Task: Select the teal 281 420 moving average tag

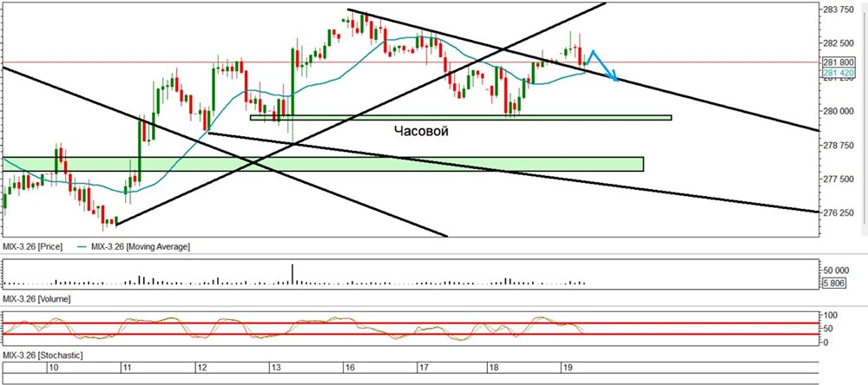Action: pyautogui.click(x=838, y=73)
